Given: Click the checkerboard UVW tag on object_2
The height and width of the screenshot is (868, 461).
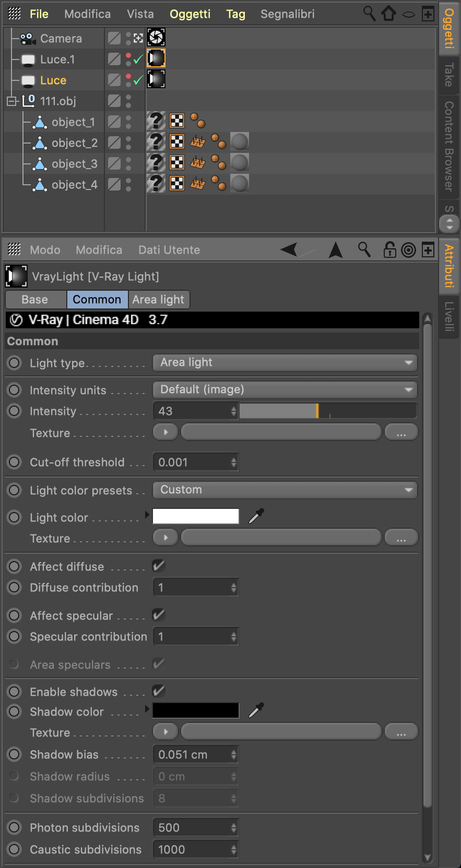Looking at the screenshot, I should [x=177, y=141].
